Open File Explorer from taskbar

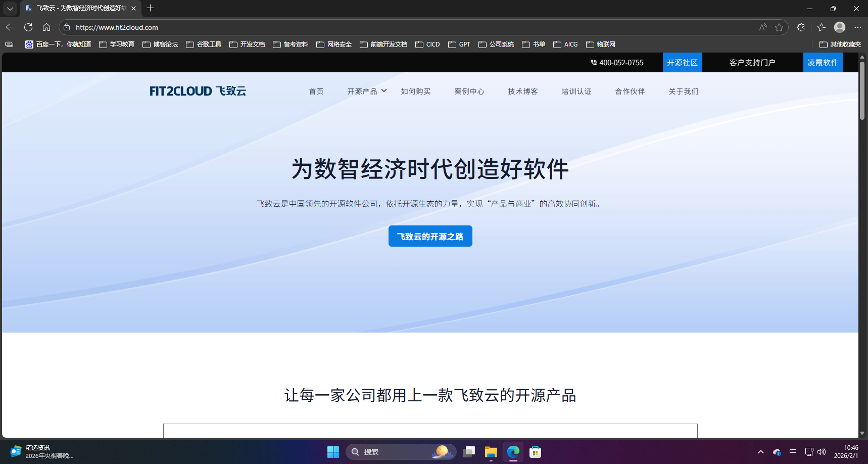pyautogui.click(x=491, y=452)
